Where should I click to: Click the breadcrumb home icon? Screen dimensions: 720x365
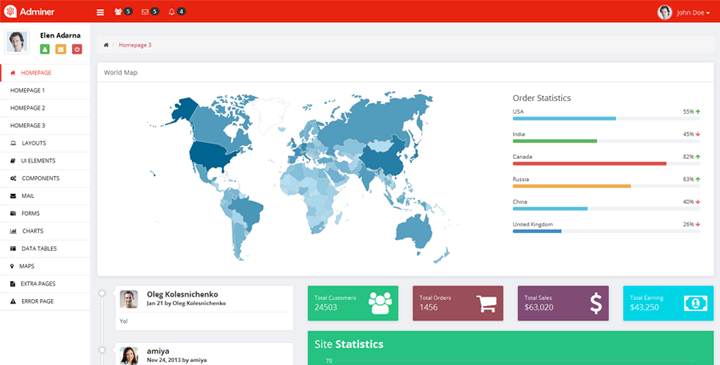click(x=106, y=45)
